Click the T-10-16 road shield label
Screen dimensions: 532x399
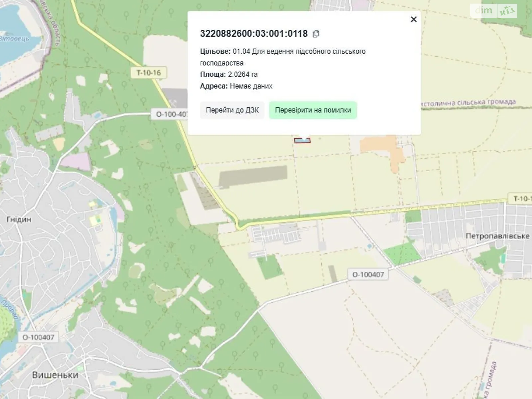pos(149,73)
